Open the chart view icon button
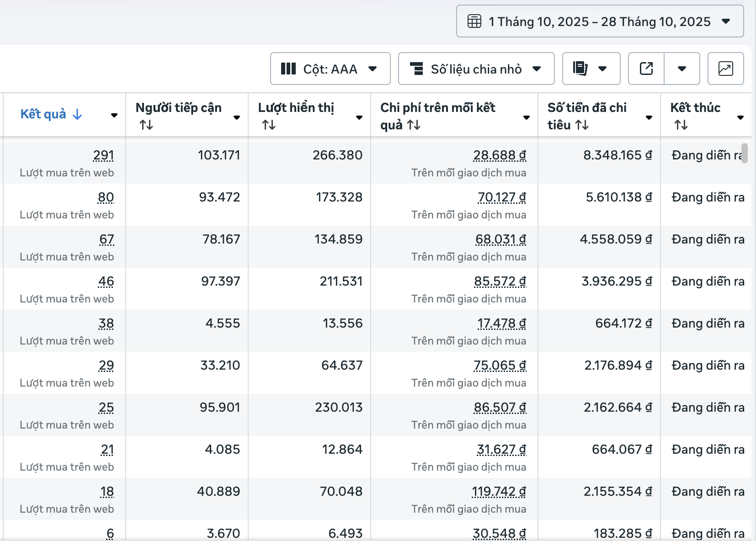756x541 pixels. [x=725, y=69]
